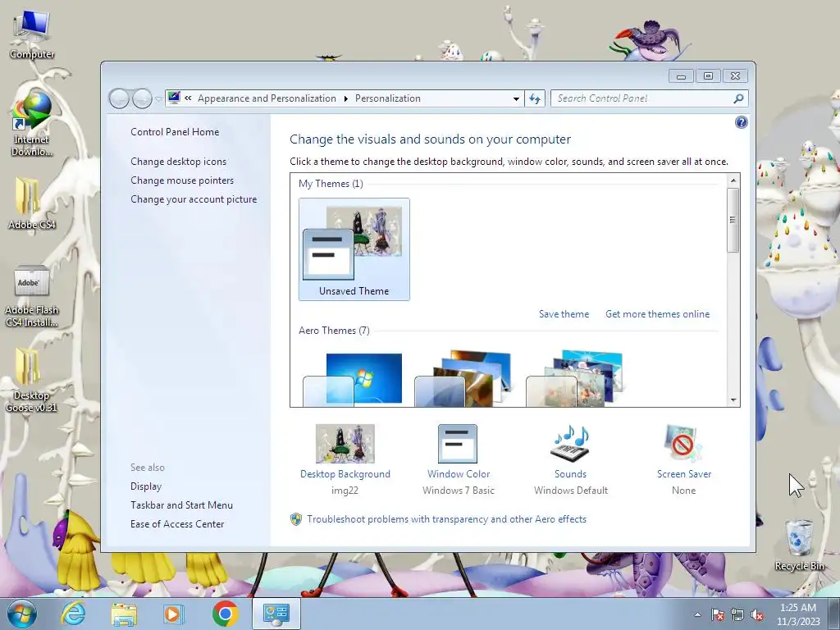Image resolution: width=840 pixels, height=630 pixels.
Task: Open Troubleshoot problems with transparency link
Action: (x=446, y=519)
